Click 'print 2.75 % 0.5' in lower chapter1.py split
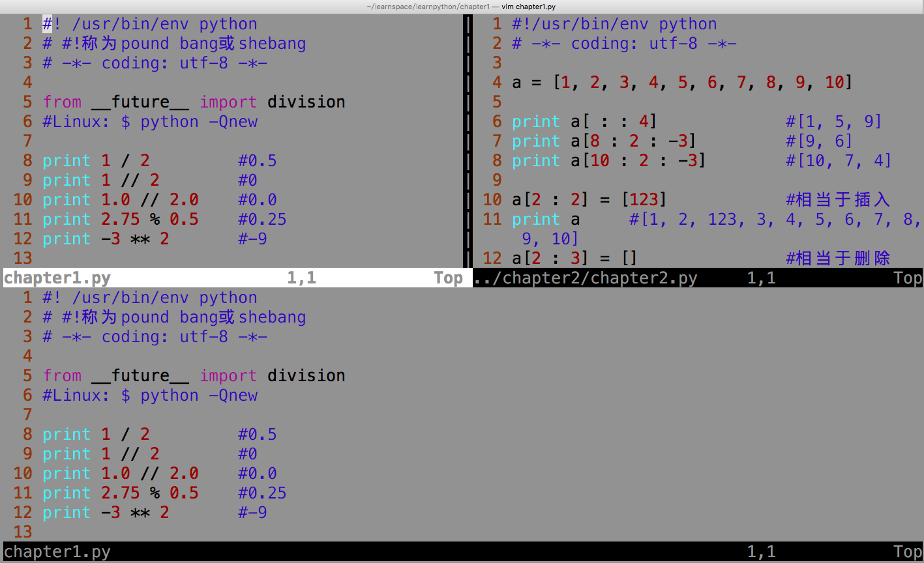The height and width of the screenshot is (563, 924). pyautogui.click(x=121, y=493)
